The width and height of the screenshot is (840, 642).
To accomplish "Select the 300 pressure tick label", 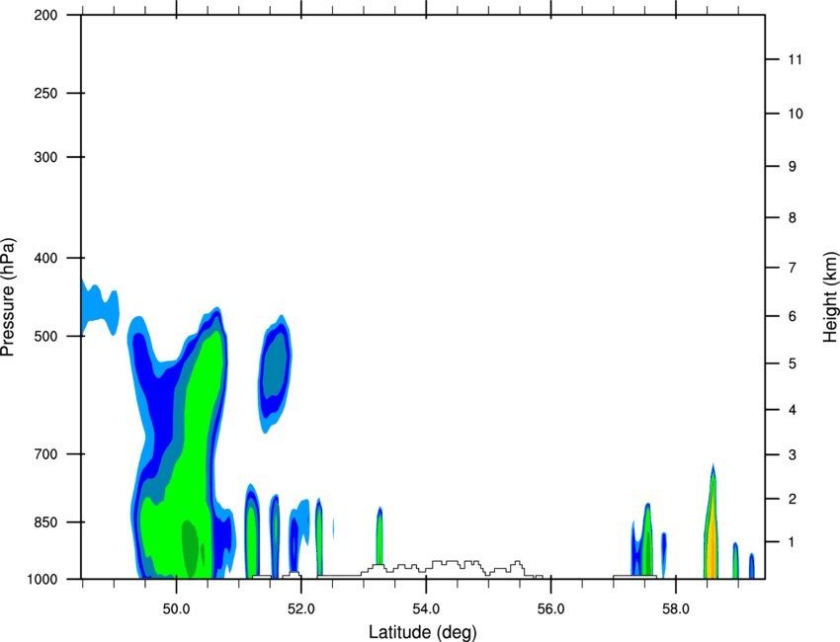I will click(45, 157).
